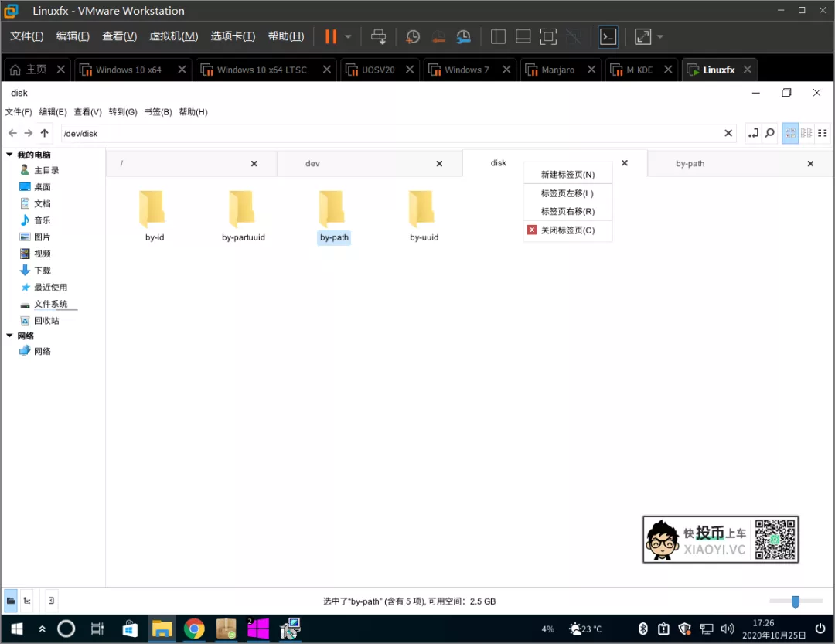835x644 pixels.
Task: Enter full screen mode in VMware Workstation
Action: click(643, 36)
